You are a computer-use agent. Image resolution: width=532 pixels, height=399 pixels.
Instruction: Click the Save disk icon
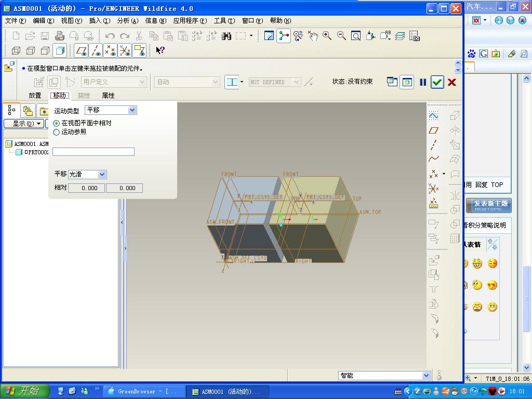pos(45,36)
